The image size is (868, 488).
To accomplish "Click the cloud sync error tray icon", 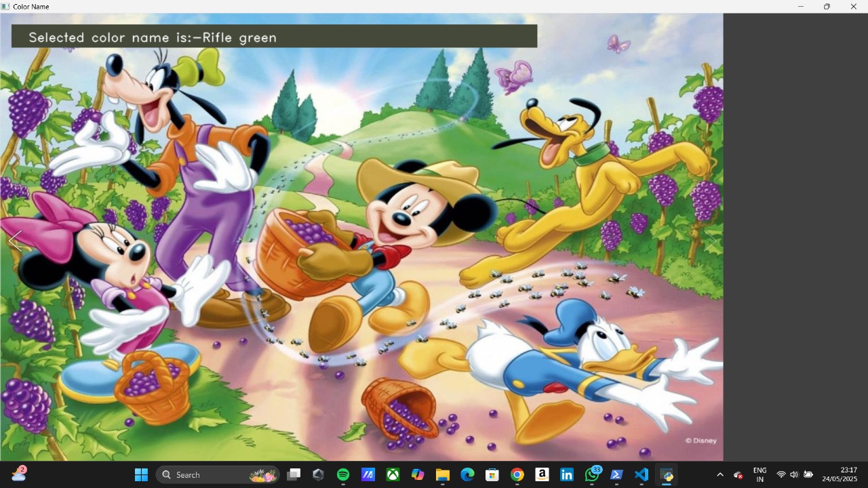I will pyautogui.click(x=738, y=474).
